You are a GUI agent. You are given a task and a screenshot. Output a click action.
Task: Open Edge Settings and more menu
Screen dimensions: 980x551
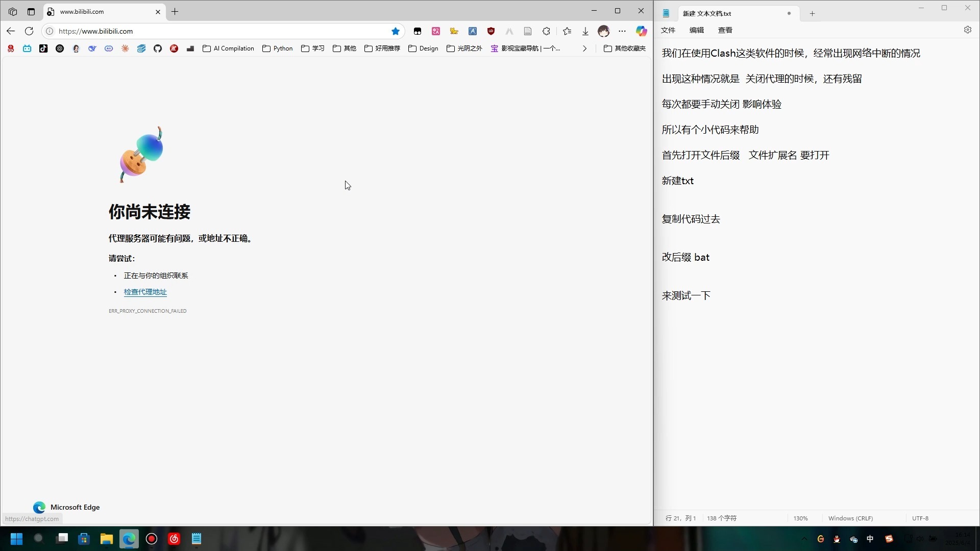pos(622,31)
